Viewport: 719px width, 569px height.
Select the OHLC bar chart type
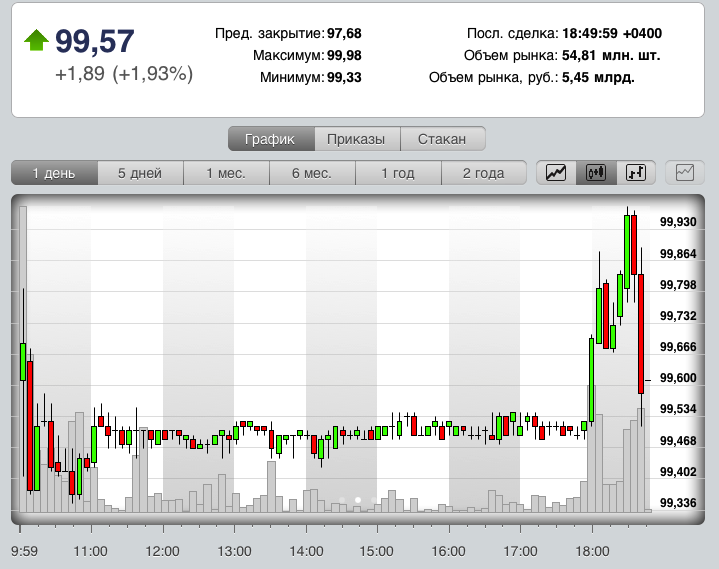(636, 172)
